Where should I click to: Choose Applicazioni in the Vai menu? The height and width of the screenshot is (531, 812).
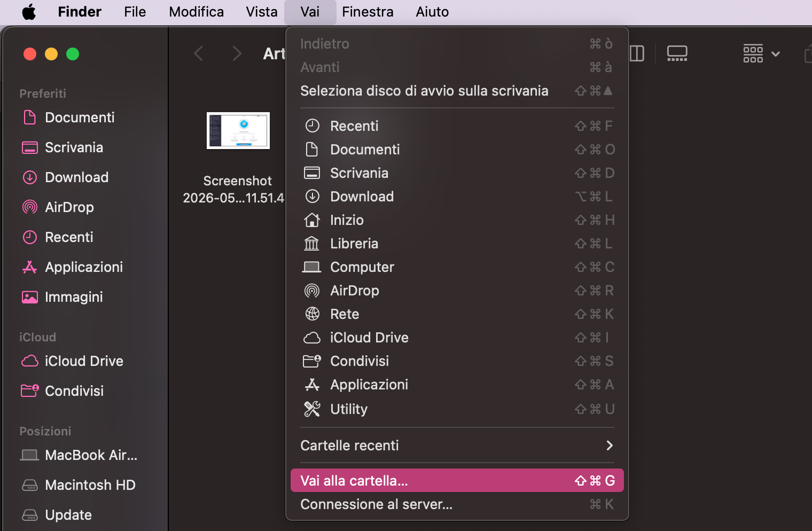(457, 385)
